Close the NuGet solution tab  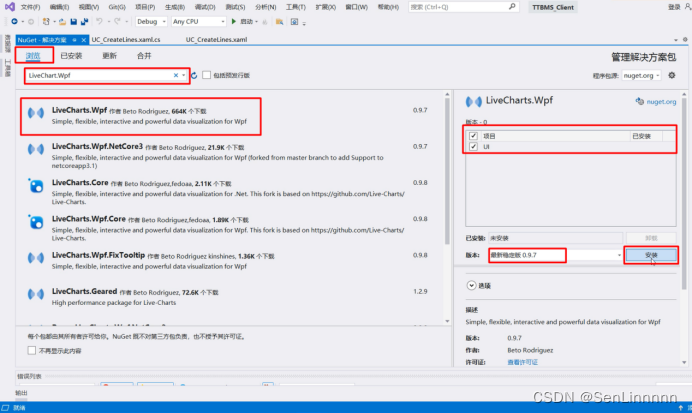[x=83, y=40]
